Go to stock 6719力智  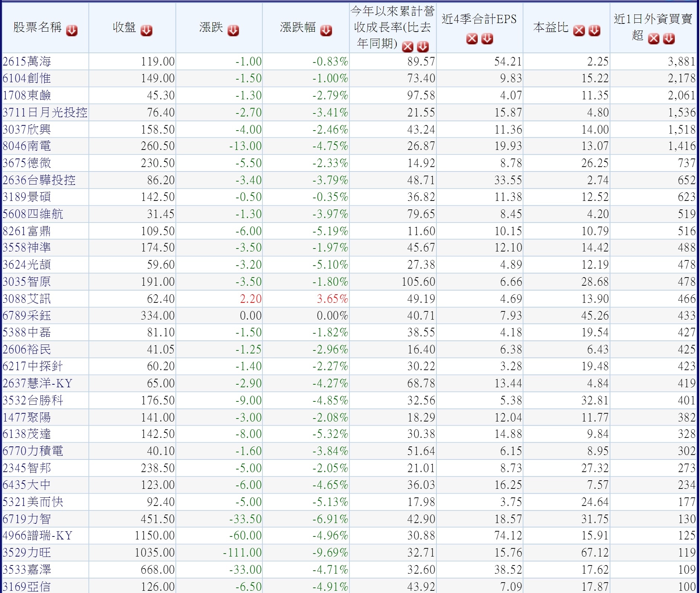click(x=27, y=519)
